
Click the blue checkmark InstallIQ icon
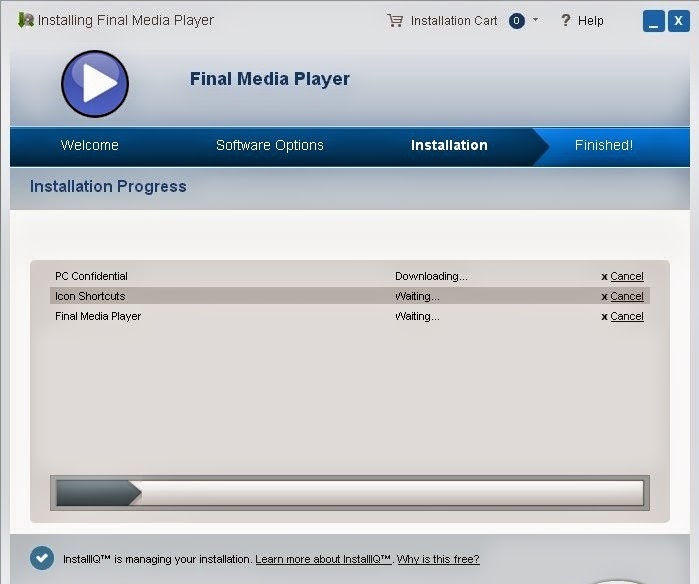42,558
